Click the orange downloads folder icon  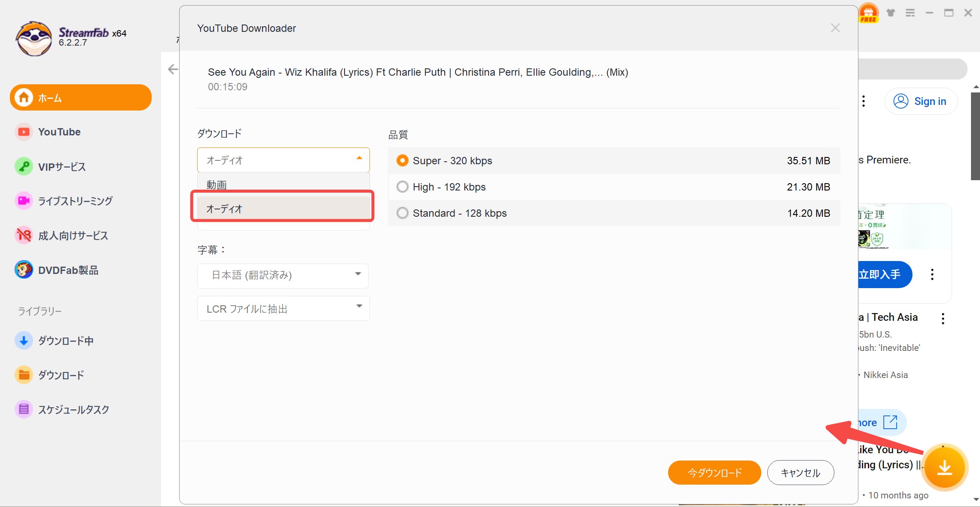pyautogui.click(x=24, y=375)
